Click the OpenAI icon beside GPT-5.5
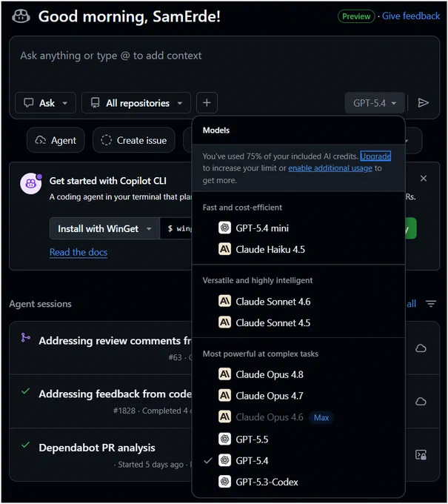The width and height of the screenshot is (448, 504). [x=224, y=439]
